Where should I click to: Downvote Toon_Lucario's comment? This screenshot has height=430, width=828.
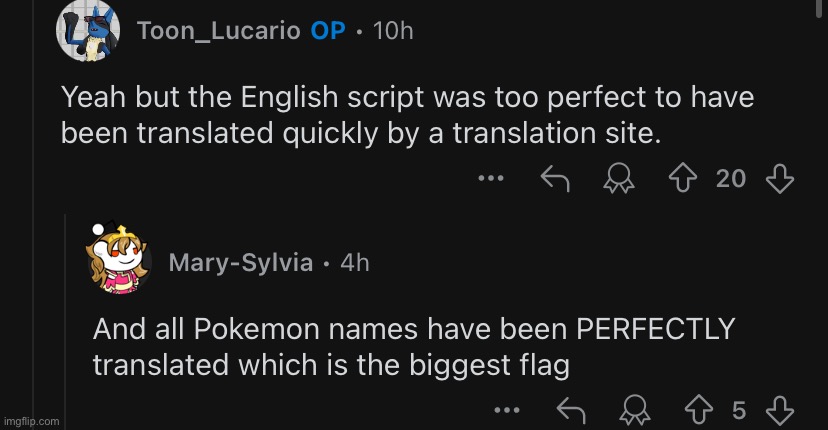[779, 179]
